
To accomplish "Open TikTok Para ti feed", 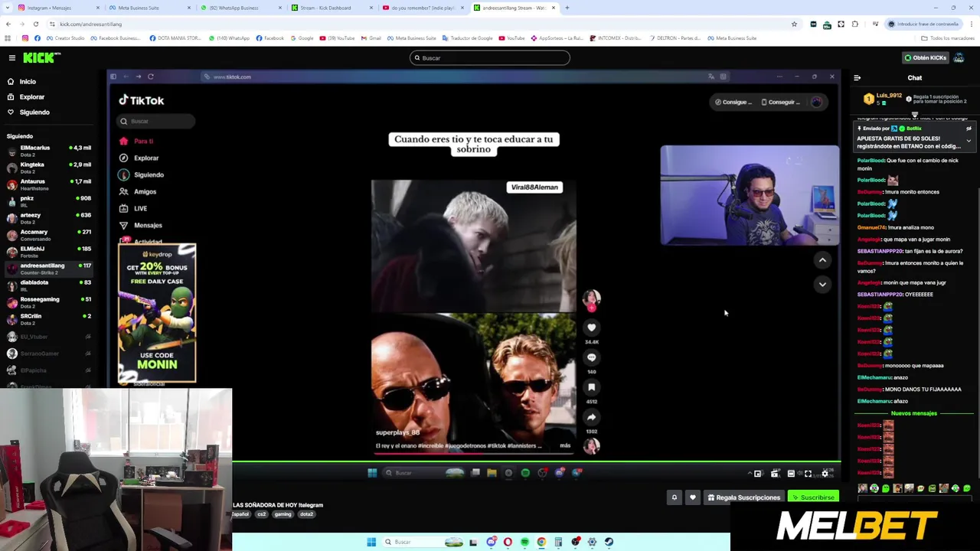I will [136, 142].
